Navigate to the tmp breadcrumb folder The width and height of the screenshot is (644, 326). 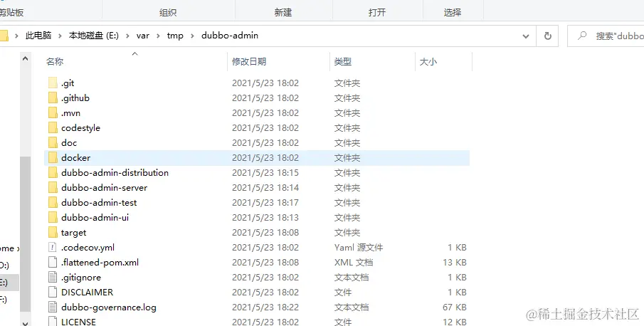(x=175, y=36)
